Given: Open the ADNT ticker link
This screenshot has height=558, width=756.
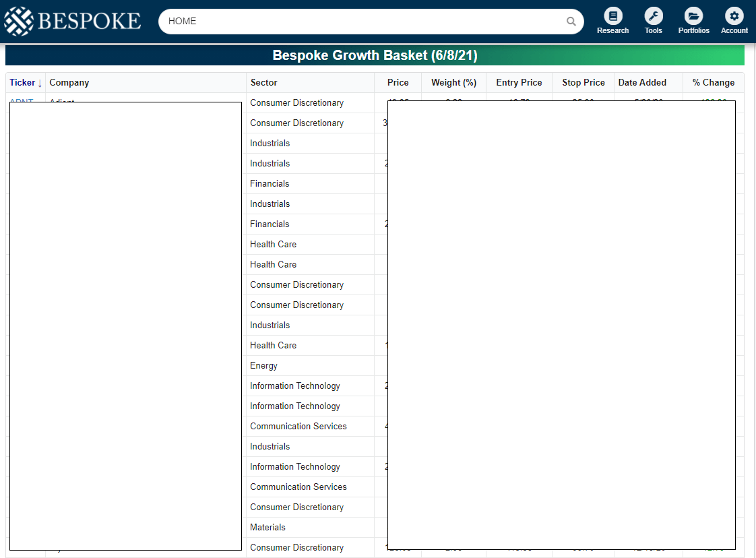Looking at the screenshot, I should pyautogui.click(x=21, y=102).
